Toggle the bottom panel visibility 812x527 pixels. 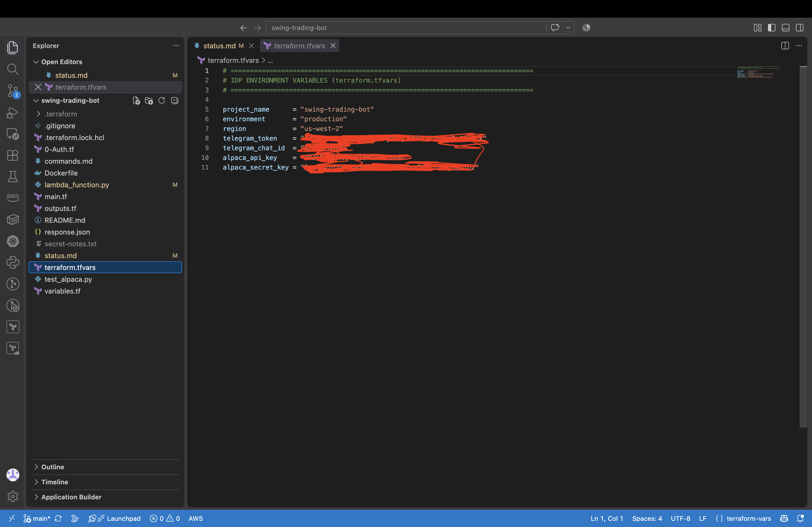[785, 28]
